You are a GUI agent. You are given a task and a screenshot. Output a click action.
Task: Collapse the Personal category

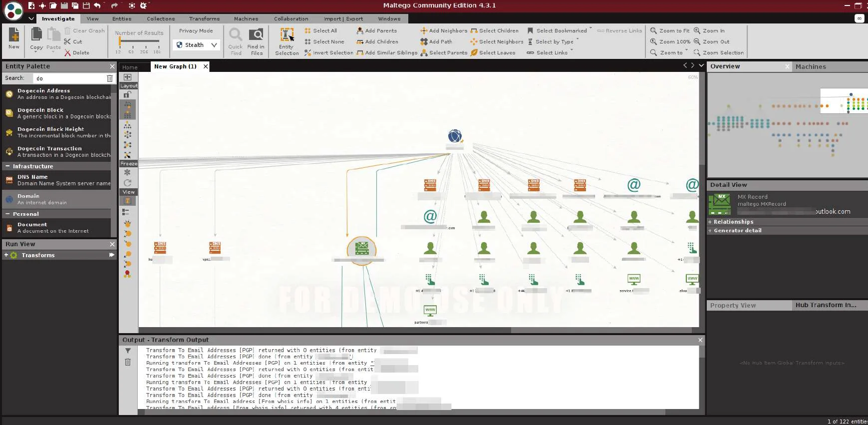pos(8,214)
